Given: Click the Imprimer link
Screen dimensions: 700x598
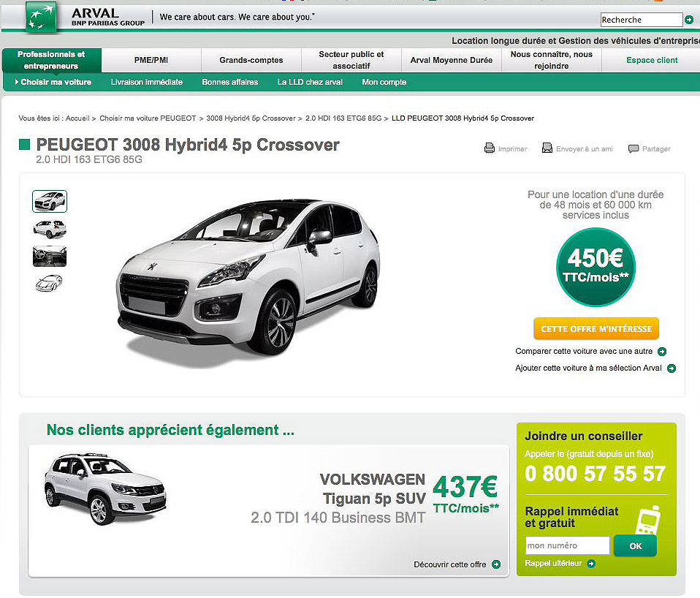Looking at the screenshot, I should [x=512, y=148].
